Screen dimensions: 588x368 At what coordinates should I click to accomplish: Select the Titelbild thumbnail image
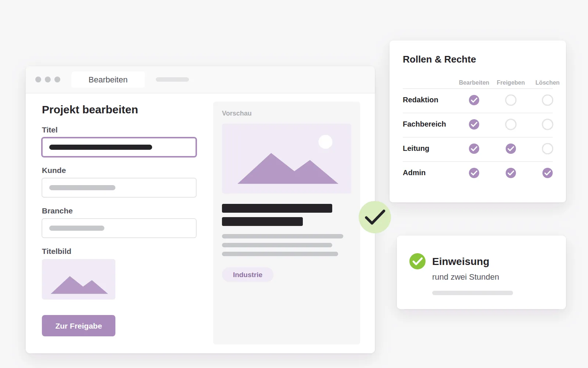[x=79, y=279]
